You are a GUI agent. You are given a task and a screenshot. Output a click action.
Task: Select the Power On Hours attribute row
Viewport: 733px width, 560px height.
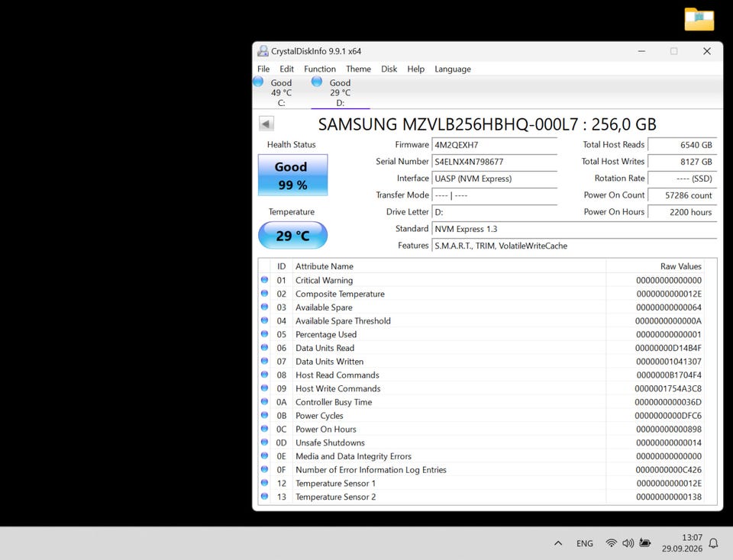click(x=482, y=429)
